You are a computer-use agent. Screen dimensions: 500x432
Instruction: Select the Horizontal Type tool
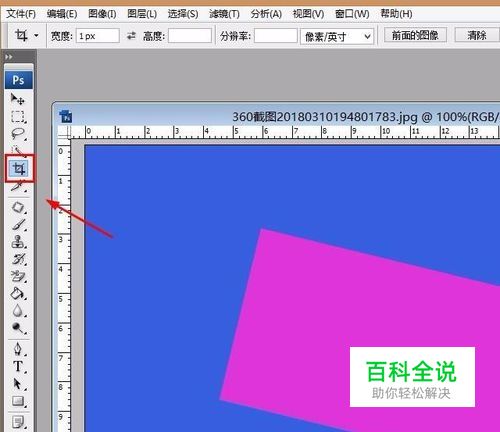[18, 367]
